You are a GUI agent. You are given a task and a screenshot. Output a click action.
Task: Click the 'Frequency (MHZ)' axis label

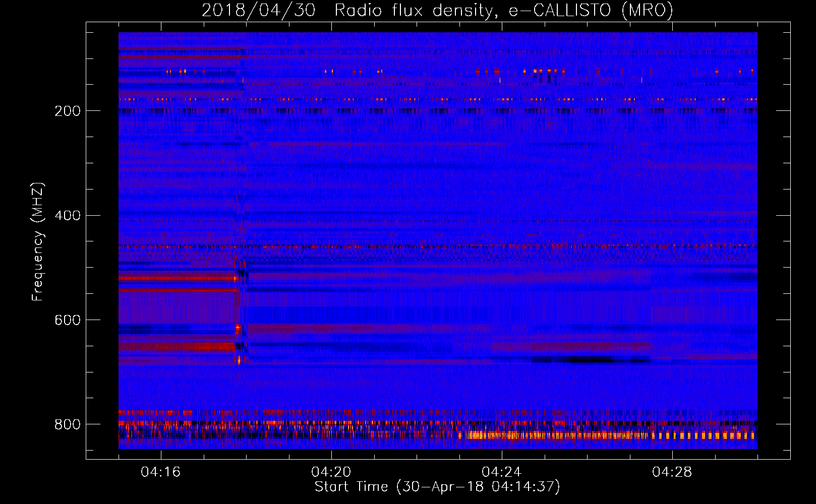[x=38, y=242]
